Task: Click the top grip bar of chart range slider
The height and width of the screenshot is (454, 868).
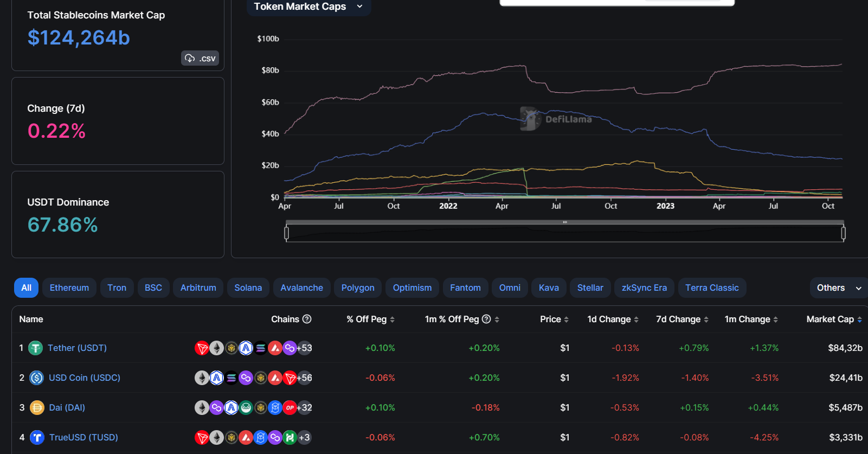Action: click(565, 222)
